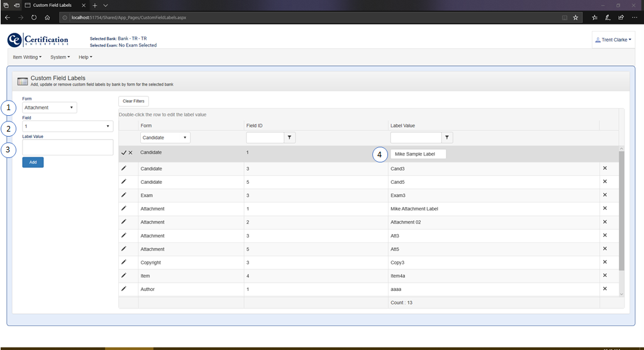Click the Label Value text box on left
This screenshot has height=350, width=644.
67,147
